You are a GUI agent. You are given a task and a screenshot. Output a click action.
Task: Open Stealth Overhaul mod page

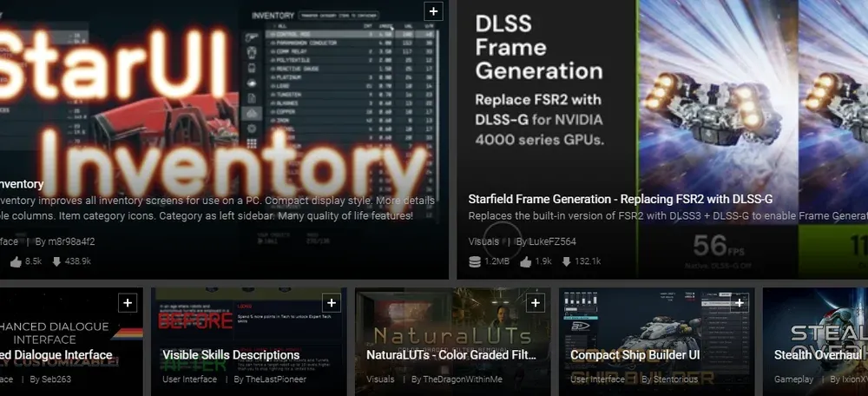tap(819, 355)
